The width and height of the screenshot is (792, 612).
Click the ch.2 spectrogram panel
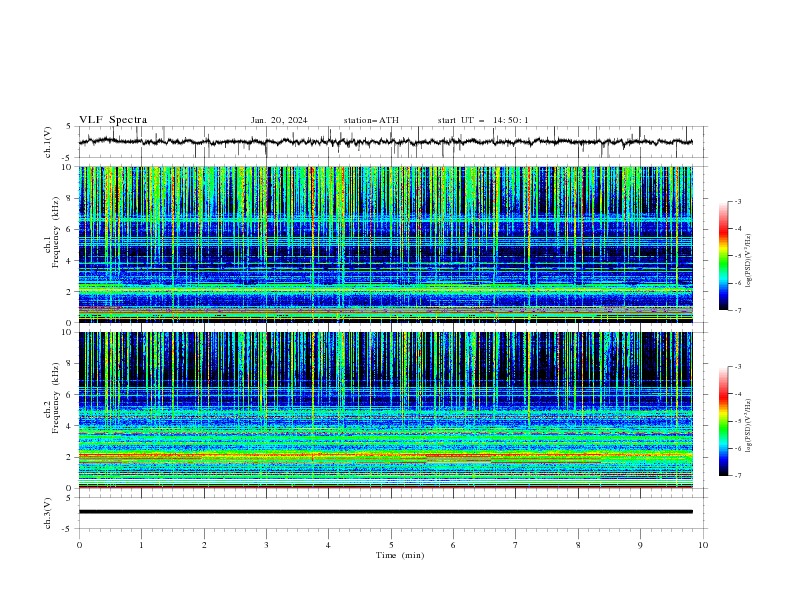386,410
